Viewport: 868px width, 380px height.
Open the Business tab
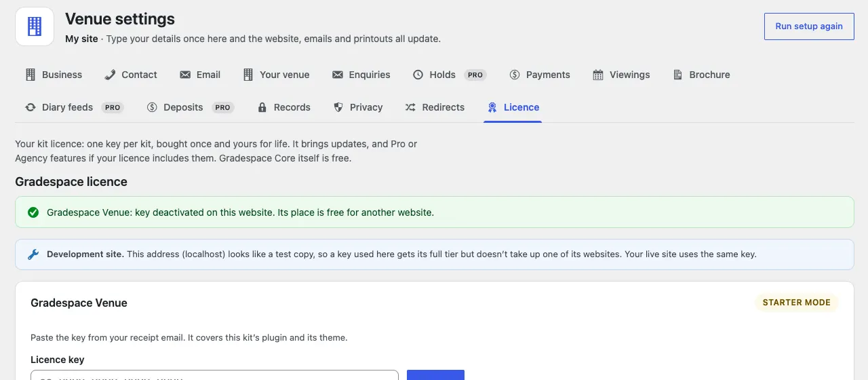click(54, 75)
